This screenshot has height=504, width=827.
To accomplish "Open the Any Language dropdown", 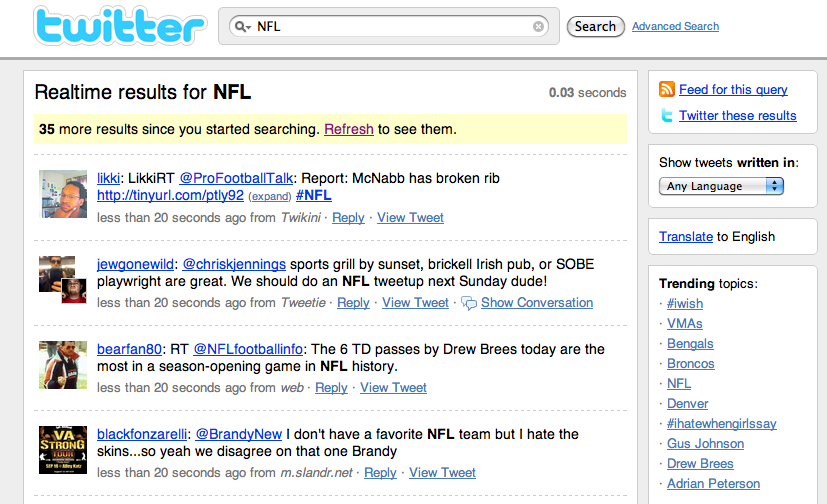I will [x=721, y=186].
